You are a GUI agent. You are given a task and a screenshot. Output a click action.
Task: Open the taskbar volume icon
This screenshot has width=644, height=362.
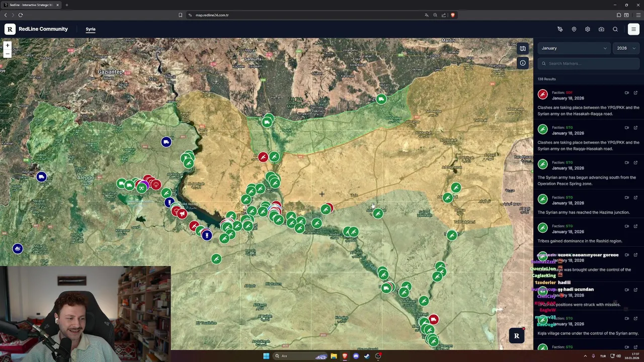pos(618,356)
